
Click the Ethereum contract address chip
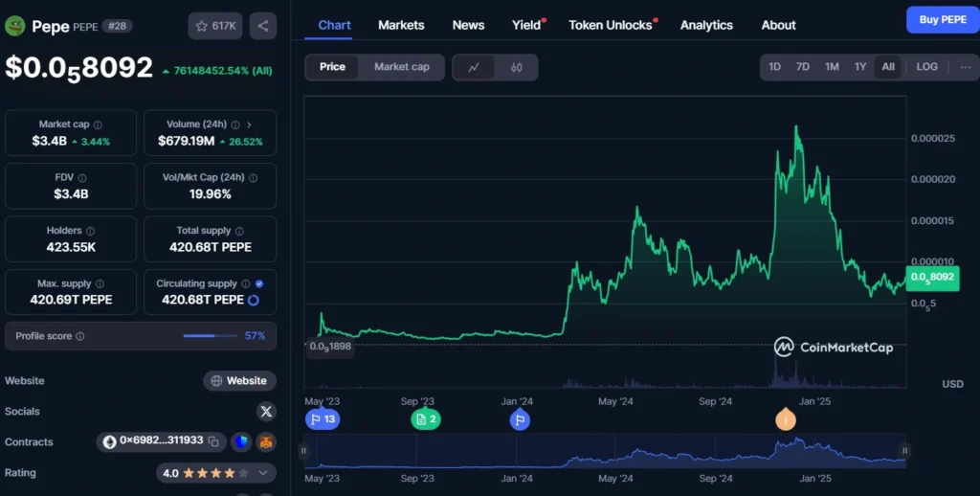(x=161, y=441)
